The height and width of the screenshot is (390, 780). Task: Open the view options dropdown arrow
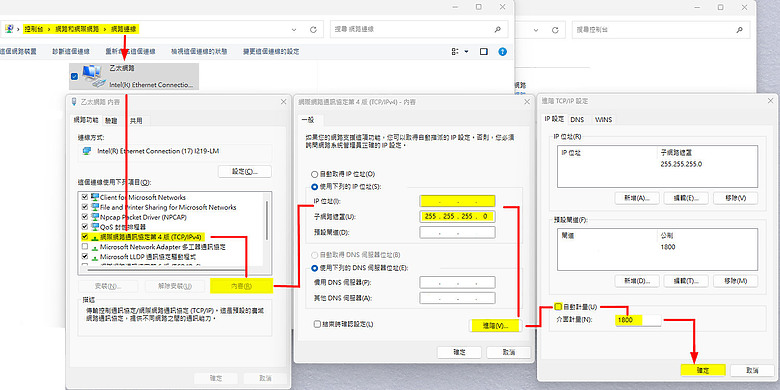click(466, 51)
